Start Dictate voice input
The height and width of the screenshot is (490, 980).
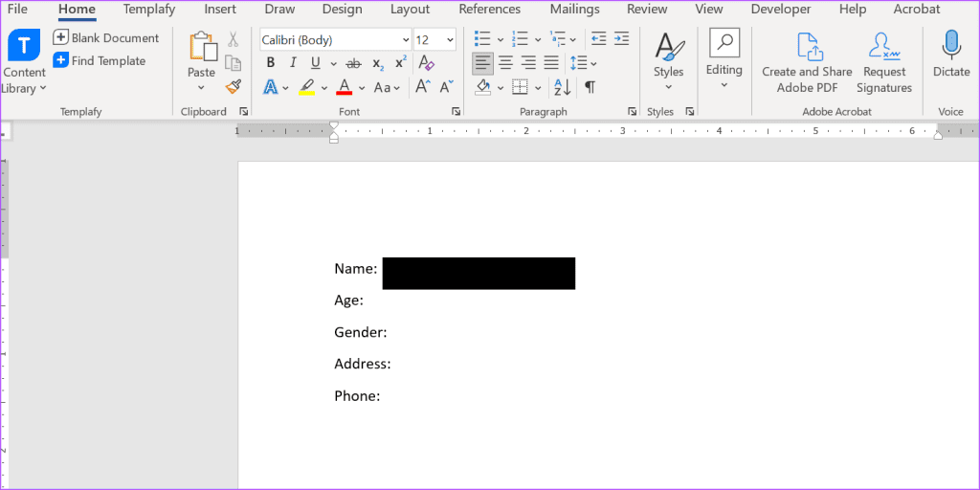(951, 54)
